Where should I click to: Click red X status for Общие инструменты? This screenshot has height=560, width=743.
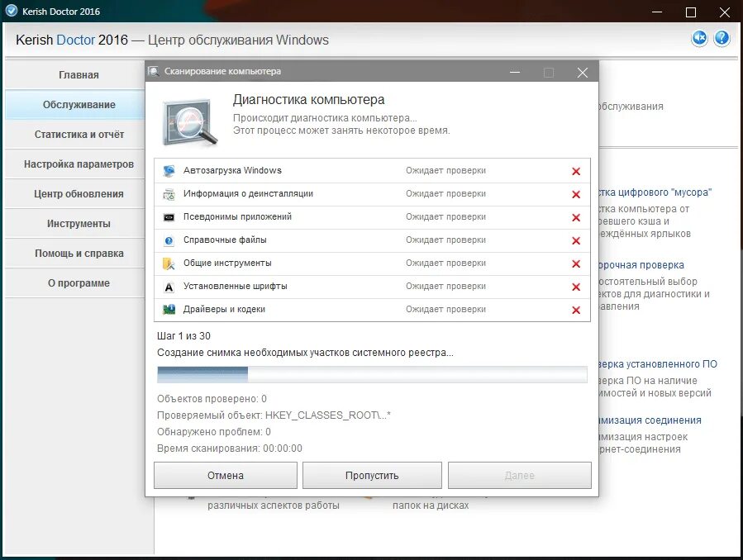(576, 263)
